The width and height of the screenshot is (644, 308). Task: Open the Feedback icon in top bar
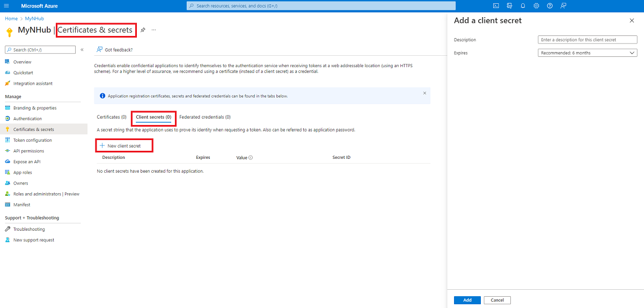point(563,6)
